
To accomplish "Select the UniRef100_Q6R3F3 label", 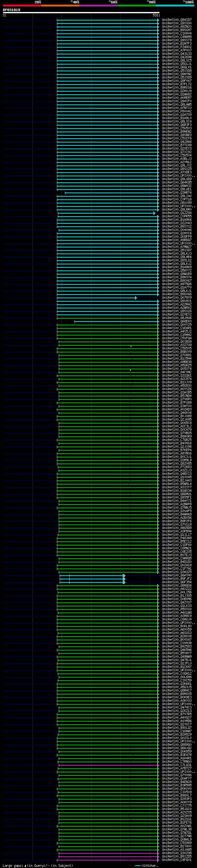I will point(176,125).
